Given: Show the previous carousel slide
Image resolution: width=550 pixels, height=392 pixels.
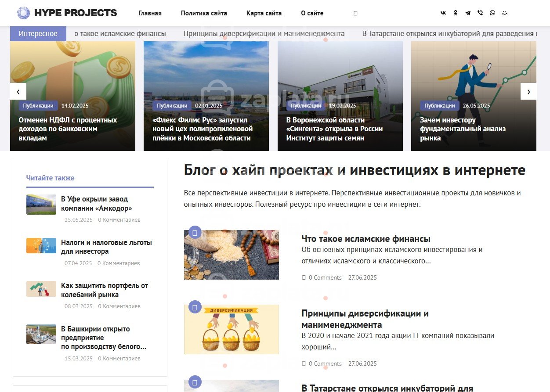Looking at the screenshot, I should 18,92.
